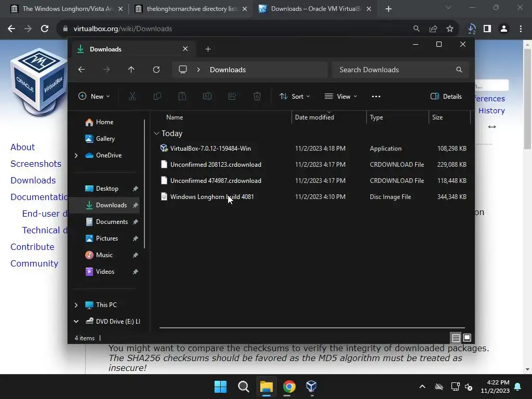Click the search magnifier in Search Downloads box
This screenshot has height=399, width=532.
(459, 70)
